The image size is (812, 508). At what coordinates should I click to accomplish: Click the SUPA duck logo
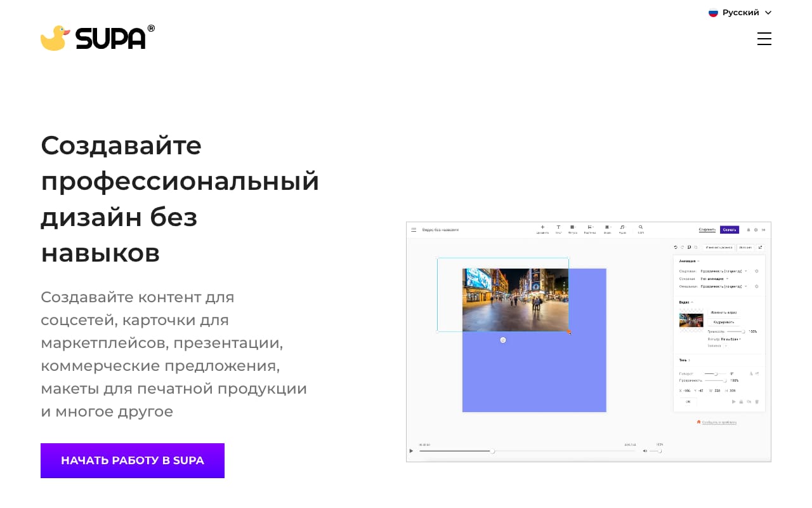[98, 38]
